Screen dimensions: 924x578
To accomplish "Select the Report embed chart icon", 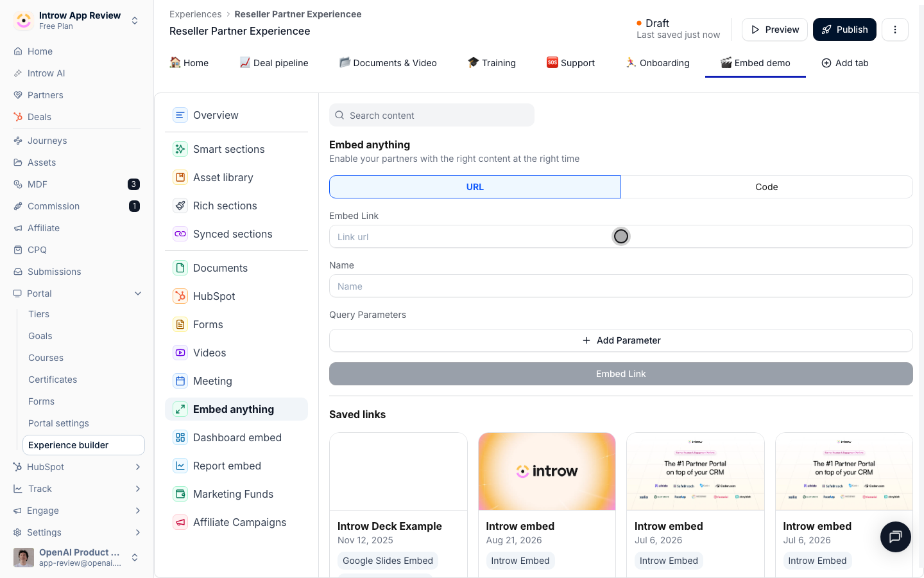I will point(180,466).
